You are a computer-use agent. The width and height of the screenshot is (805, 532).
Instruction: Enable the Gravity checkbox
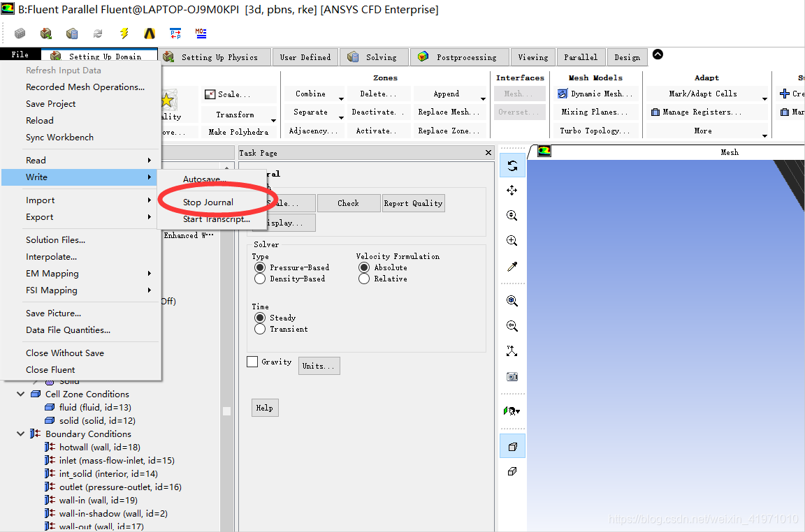click(x=252, y=362)
